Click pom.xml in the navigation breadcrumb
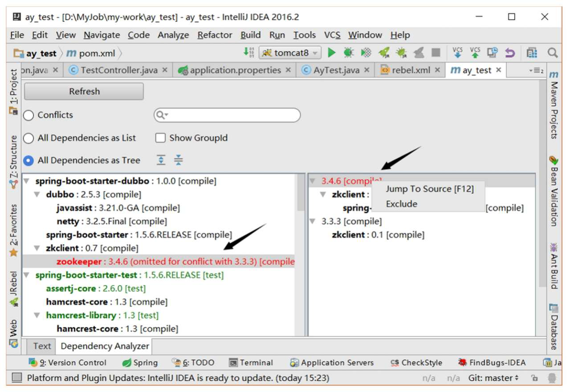Screen dimensions: 570x392 91,53
